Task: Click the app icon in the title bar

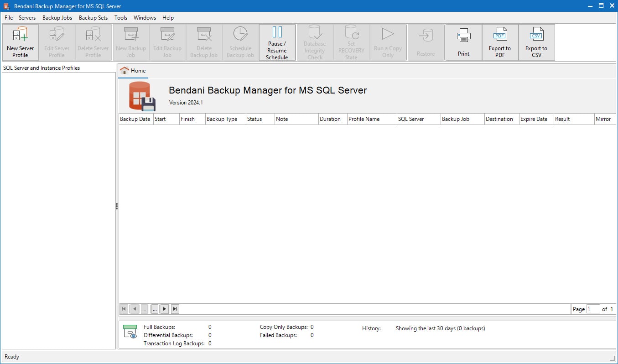Action: [x=6, y=6]
